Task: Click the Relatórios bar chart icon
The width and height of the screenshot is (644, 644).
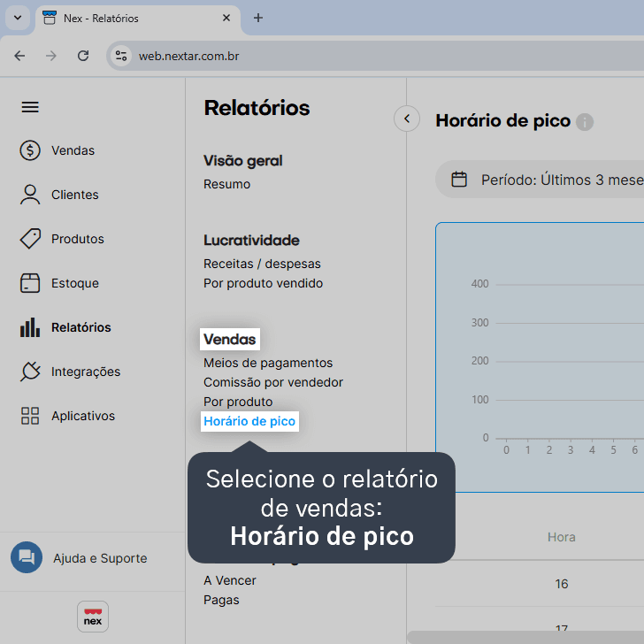Action: [x=30, y=327]
